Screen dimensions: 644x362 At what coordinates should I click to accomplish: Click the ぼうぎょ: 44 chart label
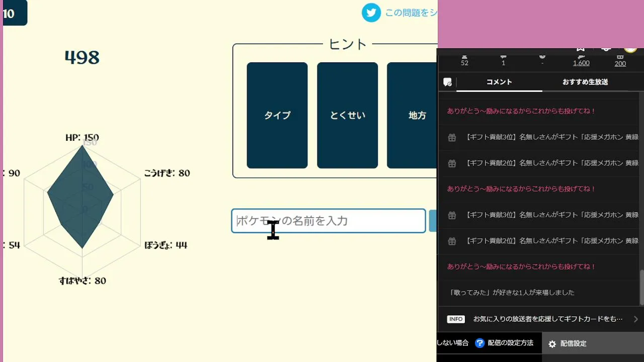pos(166,245)
